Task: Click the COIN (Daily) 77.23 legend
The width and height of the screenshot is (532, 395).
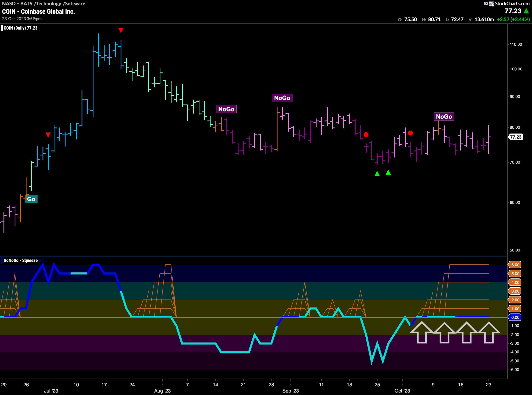Action: click(20, 28)
